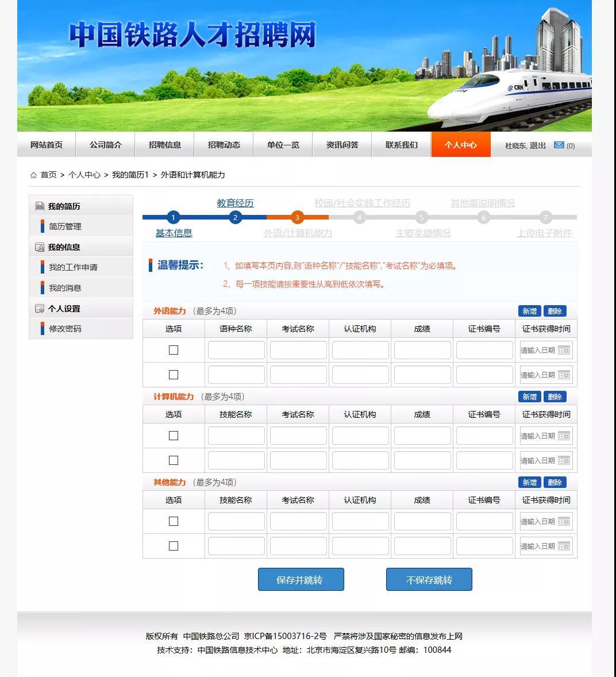Click 技能名称 field in first computer skill row
Screen dimensions: 616x677
[236, 436]
